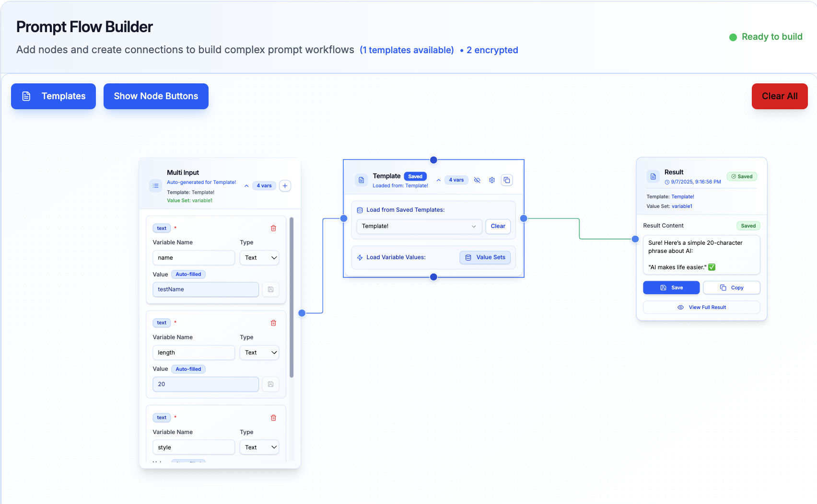Collapse the Multi Input node with chevron

click(x=246, y=186)
